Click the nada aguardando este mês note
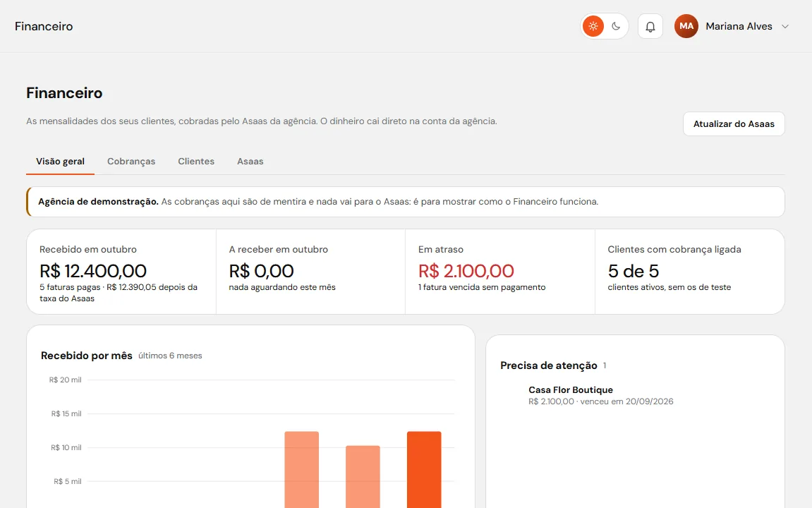Image resolution: width=812 pixels, height=508 pixels. pyautogui.click(x=282, y=287)
